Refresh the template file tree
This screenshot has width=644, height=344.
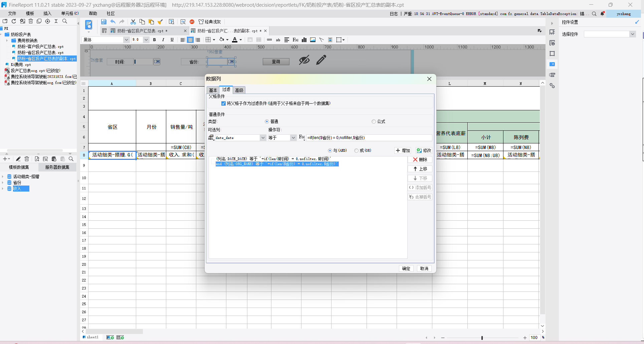(x=14, y=21)
